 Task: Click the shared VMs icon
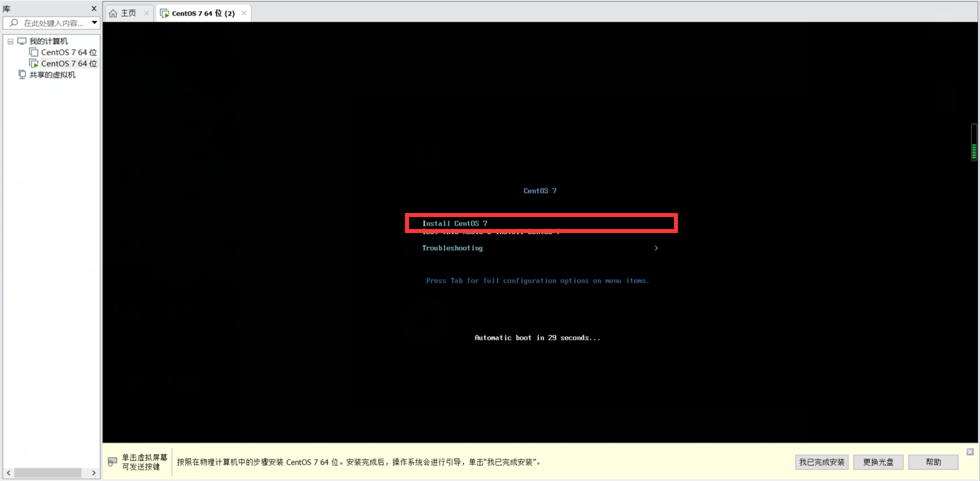click(x=22, y=74)
